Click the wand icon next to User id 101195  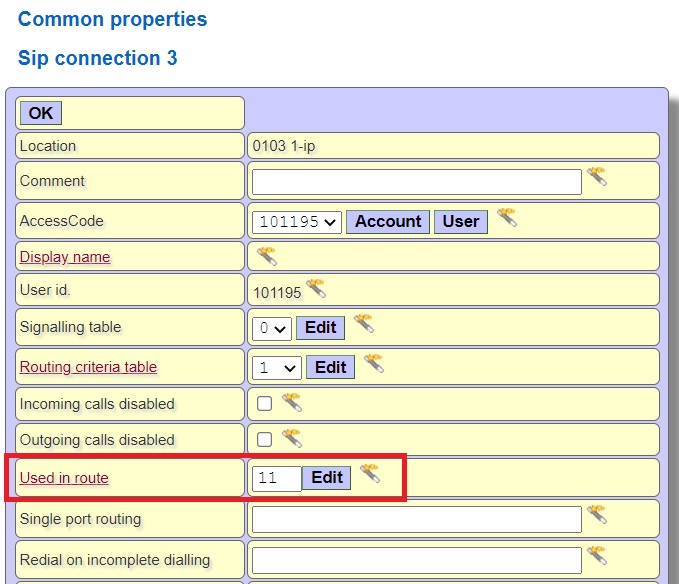(x=316, y=289)
